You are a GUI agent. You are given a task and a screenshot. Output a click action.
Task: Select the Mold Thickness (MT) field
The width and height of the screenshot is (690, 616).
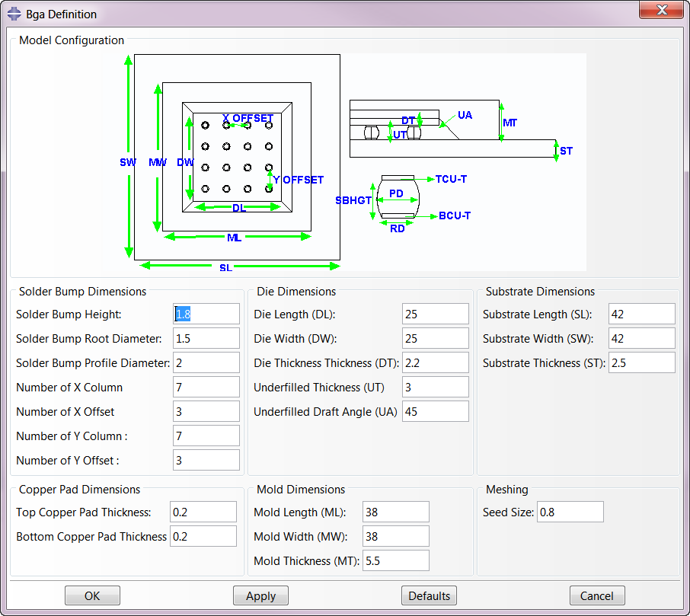395,560
